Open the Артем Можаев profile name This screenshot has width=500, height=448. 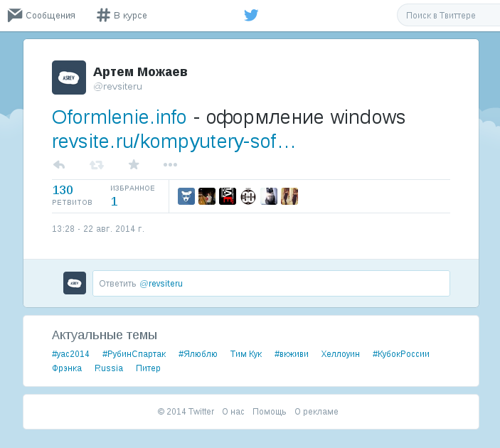click(x=140, y=72)
